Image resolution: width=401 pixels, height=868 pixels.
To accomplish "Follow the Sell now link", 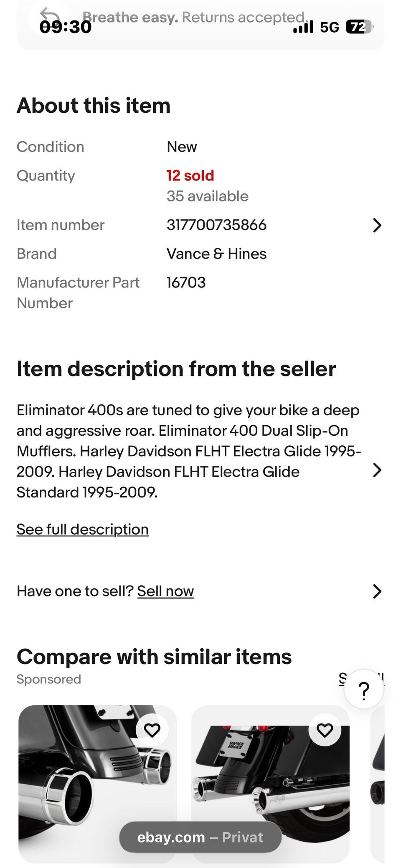I will (165, 591).
